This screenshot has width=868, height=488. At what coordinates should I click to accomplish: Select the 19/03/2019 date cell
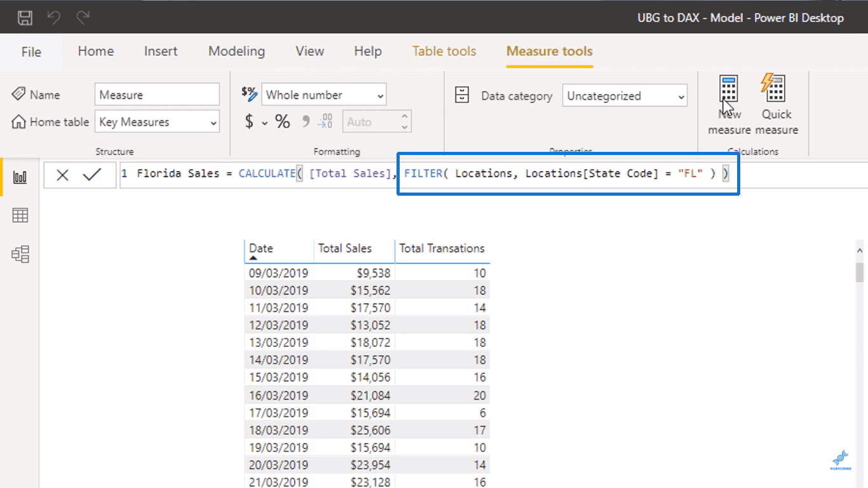pos(279,447)
